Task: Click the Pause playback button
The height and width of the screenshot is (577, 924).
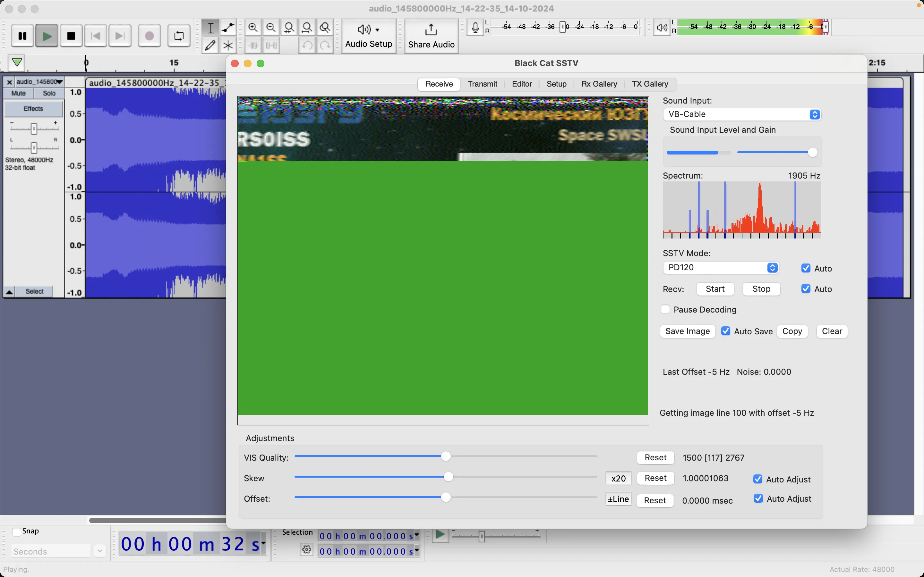Action: click(22, 36)
